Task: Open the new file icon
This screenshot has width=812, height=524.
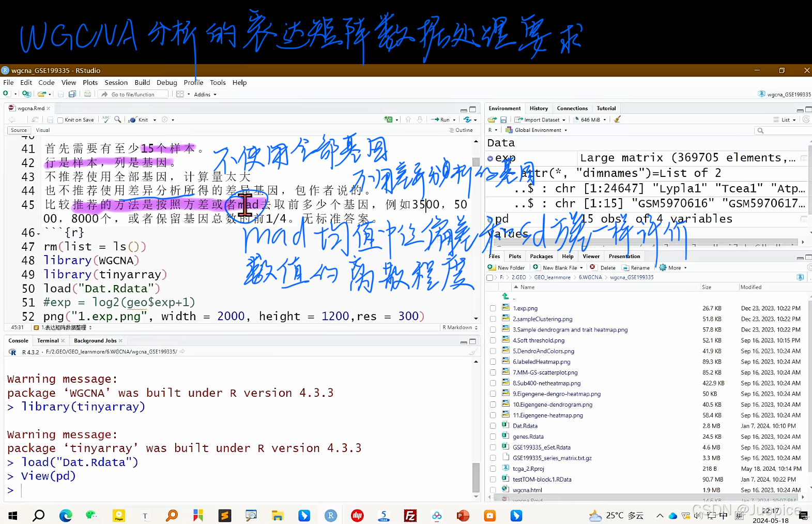Action: pyautogui.click(x=6, y=94)
